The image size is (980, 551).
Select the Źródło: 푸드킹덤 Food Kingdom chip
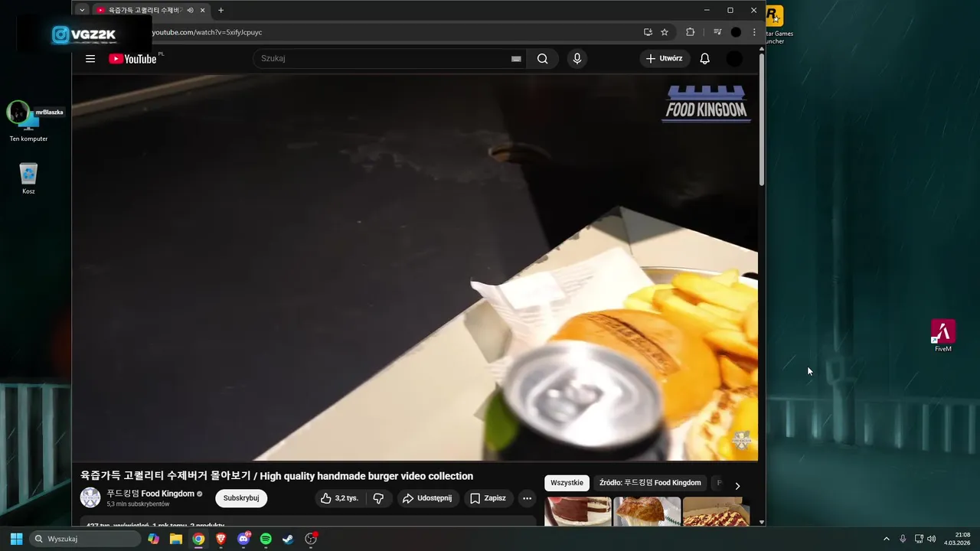tap(650, 483)
